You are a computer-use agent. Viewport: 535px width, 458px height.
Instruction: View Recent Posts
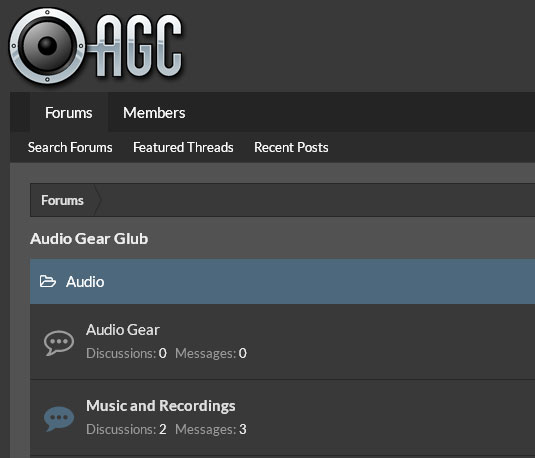pos(291,147)
